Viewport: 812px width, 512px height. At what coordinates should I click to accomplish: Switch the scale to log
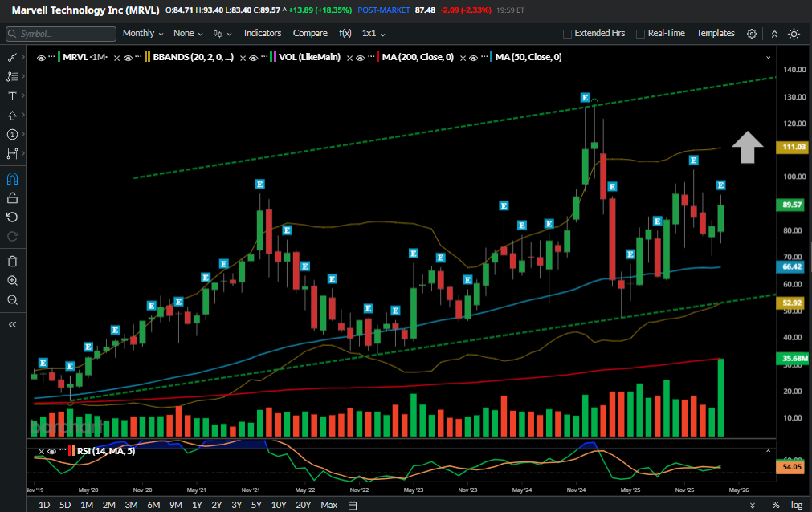pyautogui.click(x=797, y=505)
